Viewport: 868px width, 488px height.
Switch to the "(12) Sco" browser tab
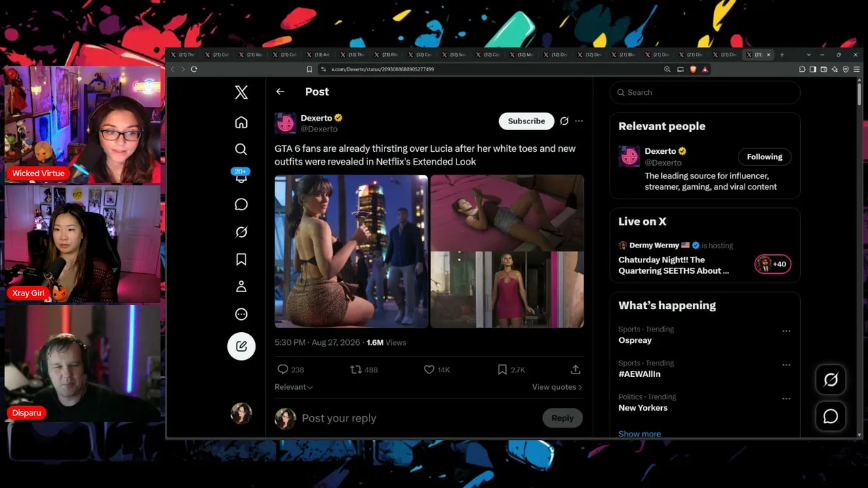click(454, 55)
